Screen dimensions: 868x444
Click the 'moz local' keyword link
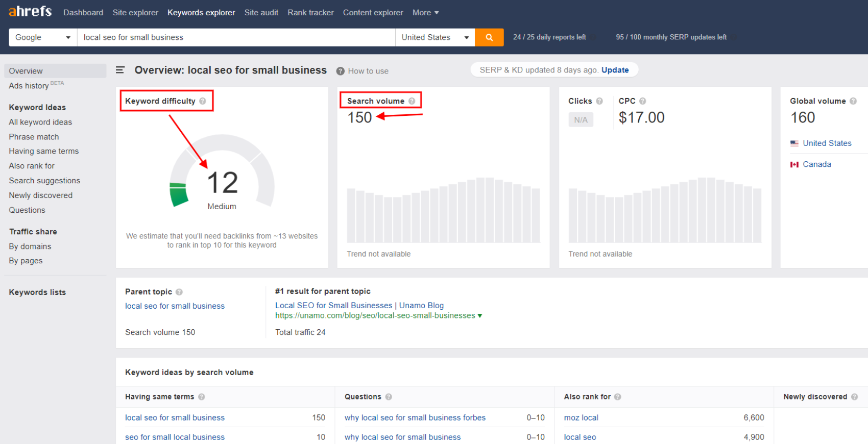coord(581,418)
